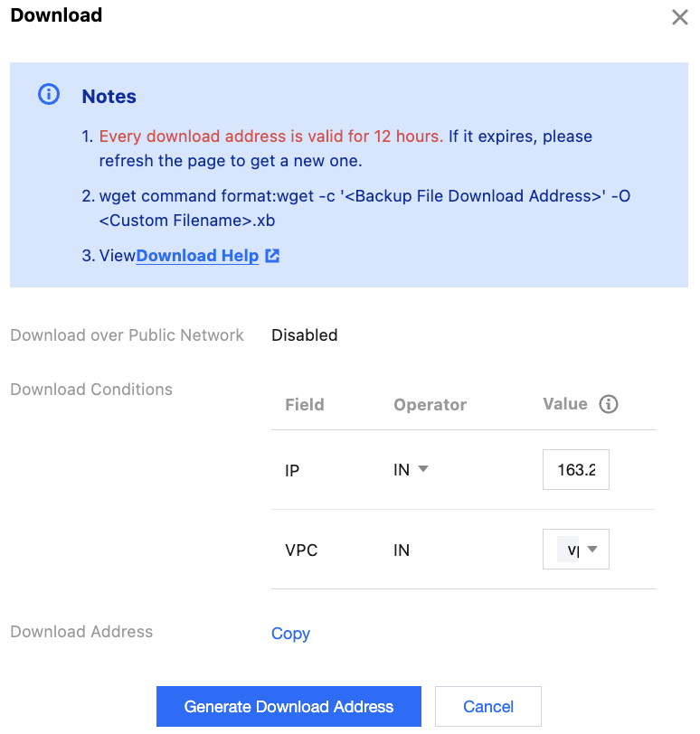Close the Download dialog
Screen dimensions: 700x734
(680, 17)
